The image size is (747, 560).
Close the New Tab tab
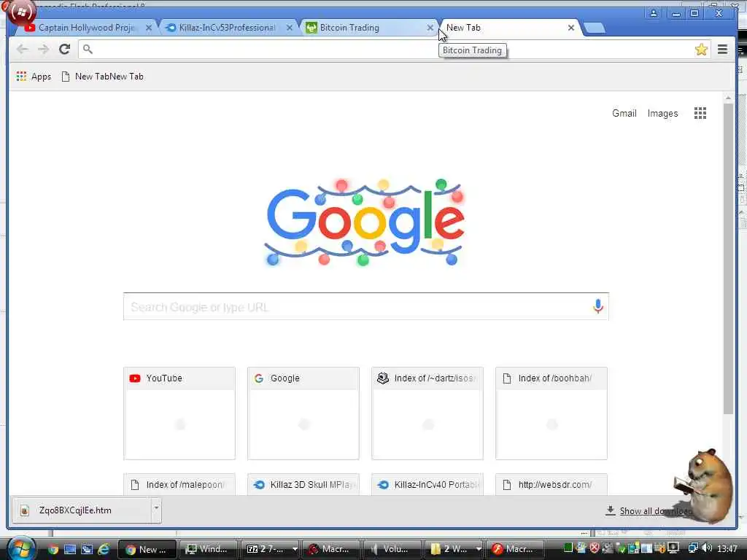pyautogui.click(x=570, y=28)
